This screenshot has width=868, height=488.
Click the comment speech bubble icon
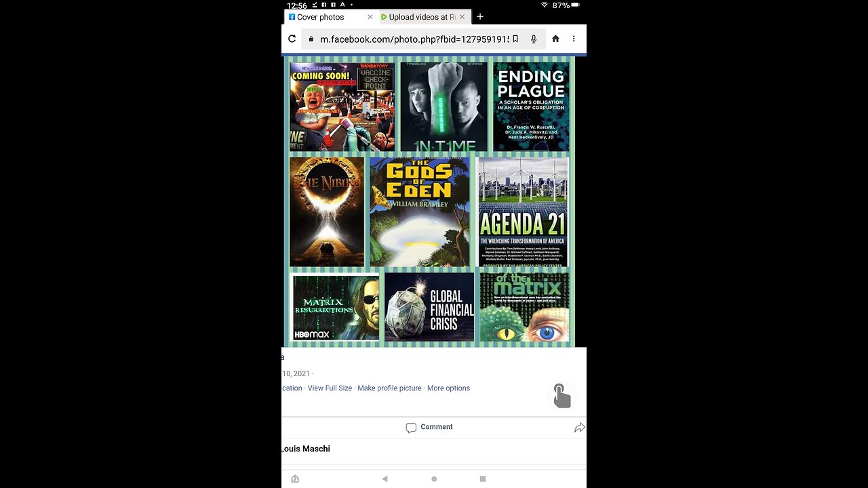(x=411, y=428)
